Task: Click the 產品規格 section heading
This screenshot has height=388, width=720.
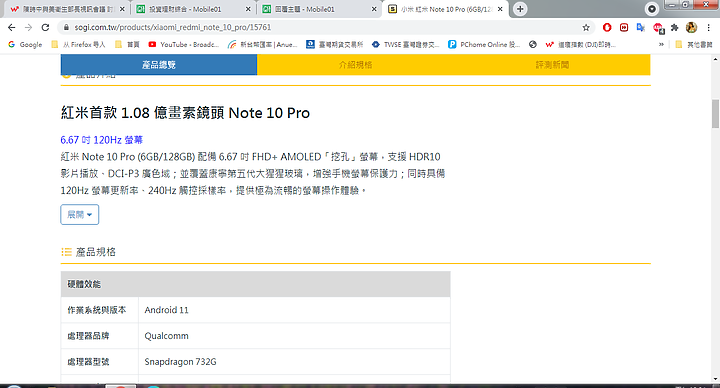Action: click(x=96, y=252)
